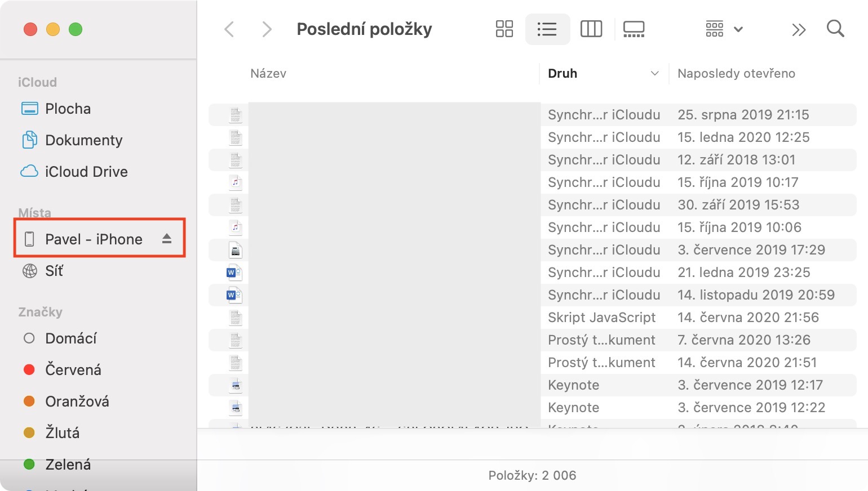Open the grouping options dropdown
Image resolution: width=868 pixels, height=491 pixels.
(x=724, y=29)
